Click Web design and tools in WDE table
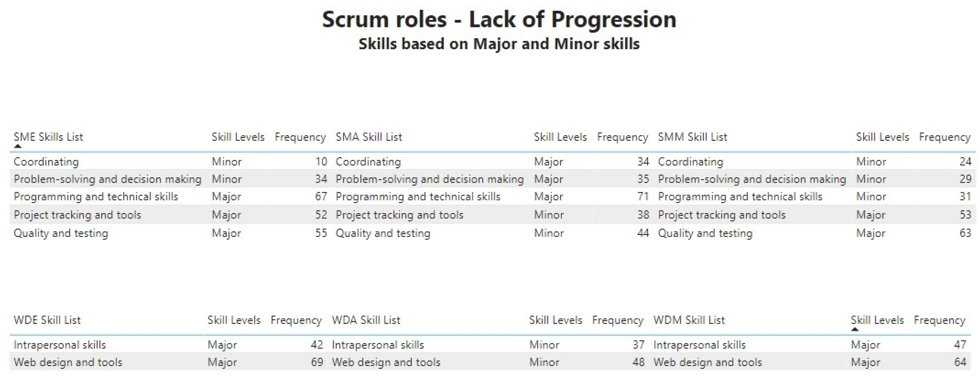 point(68,362)
